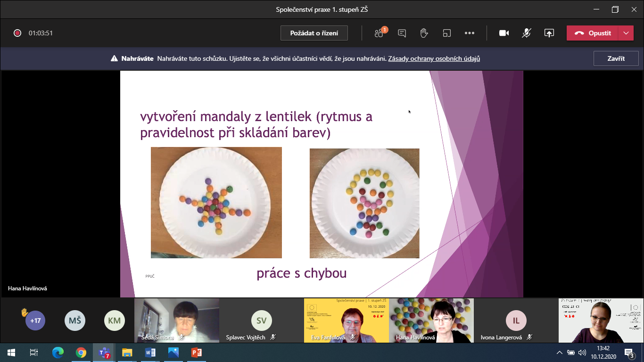Select Šedá Simona video thumbnail
Screen dimensions: 644x362
[177, 320]
